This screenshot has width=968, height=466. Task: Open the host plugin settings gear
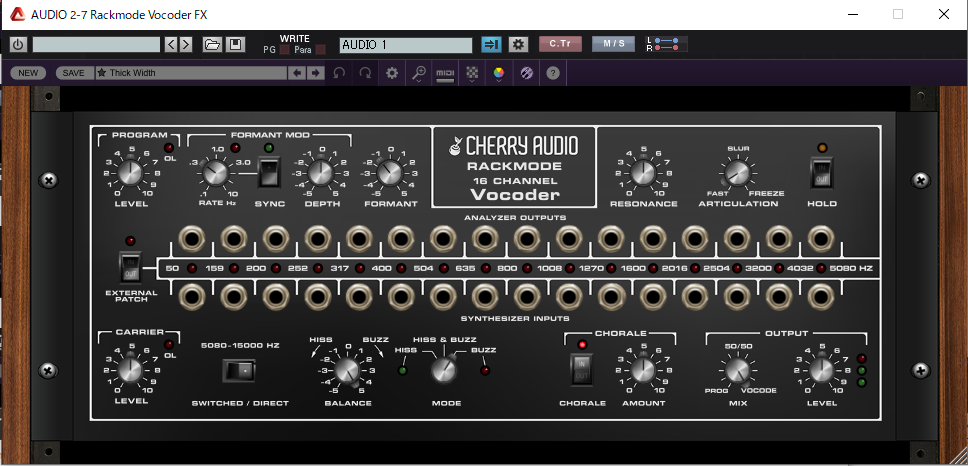click(518, 44)
